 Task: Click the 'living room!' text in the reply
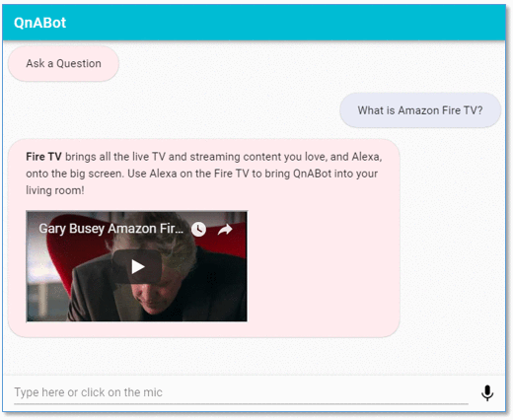[x=55, y=190]
